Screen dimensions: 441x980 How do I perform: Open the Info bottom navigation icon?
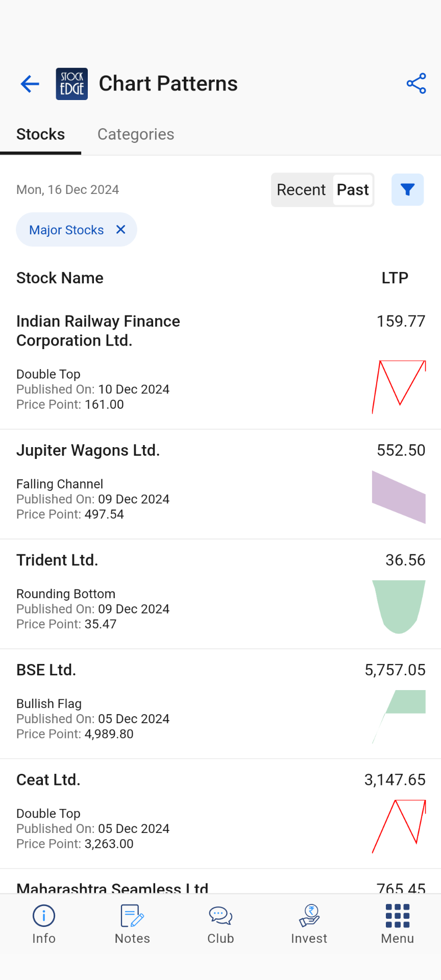[44, 923]
